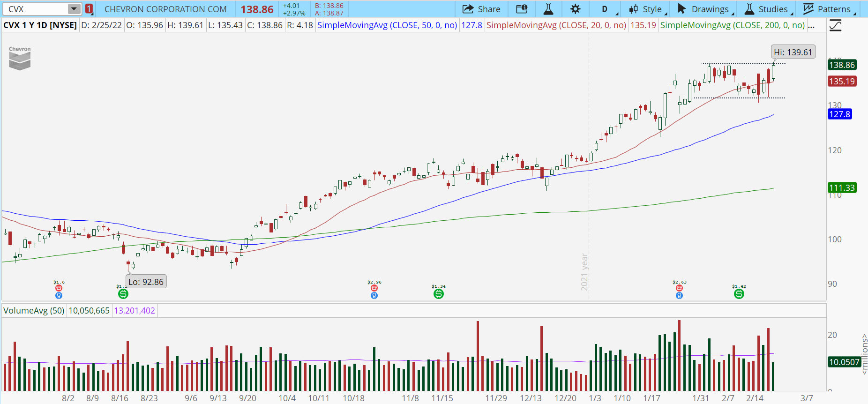Click the "+4.01" net change value

click(292, 6)
